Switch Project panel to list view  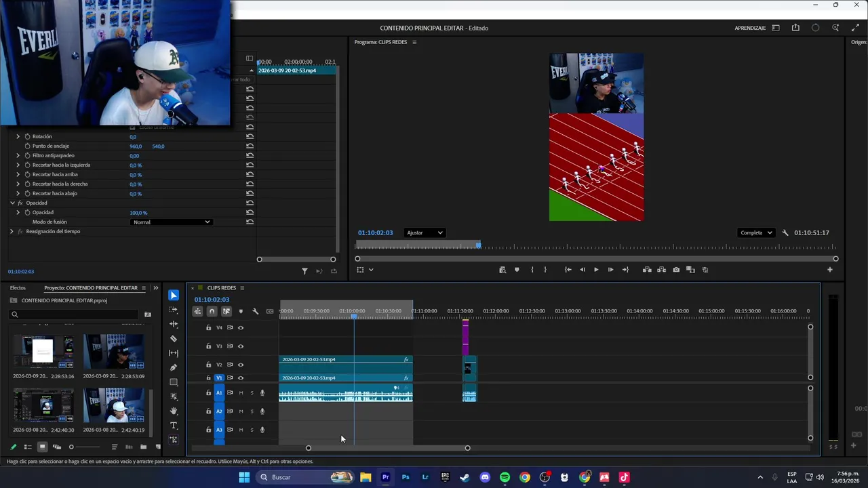point(28,447)
